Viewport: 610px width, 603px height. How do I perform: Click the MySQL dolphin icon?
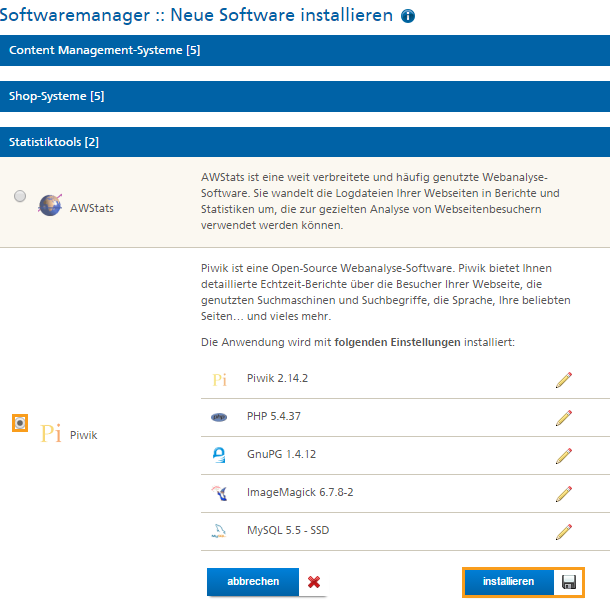pos(219,531)
